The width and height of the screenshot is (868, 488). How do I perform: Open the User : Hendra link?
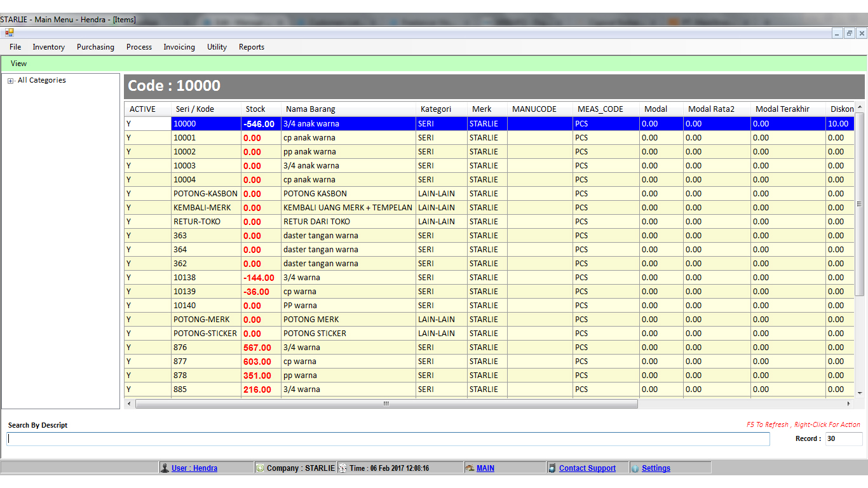click(194, 468)
